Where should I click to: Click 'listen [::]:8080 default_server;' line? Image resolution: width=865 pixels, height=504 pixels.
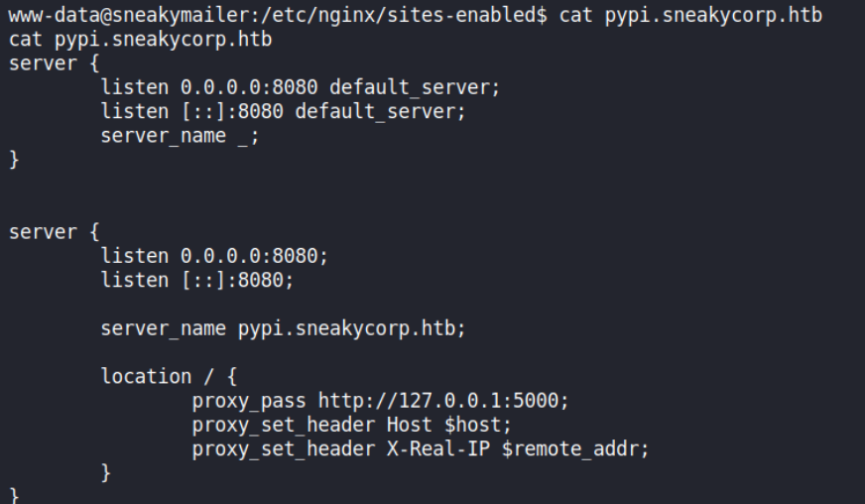283,111
